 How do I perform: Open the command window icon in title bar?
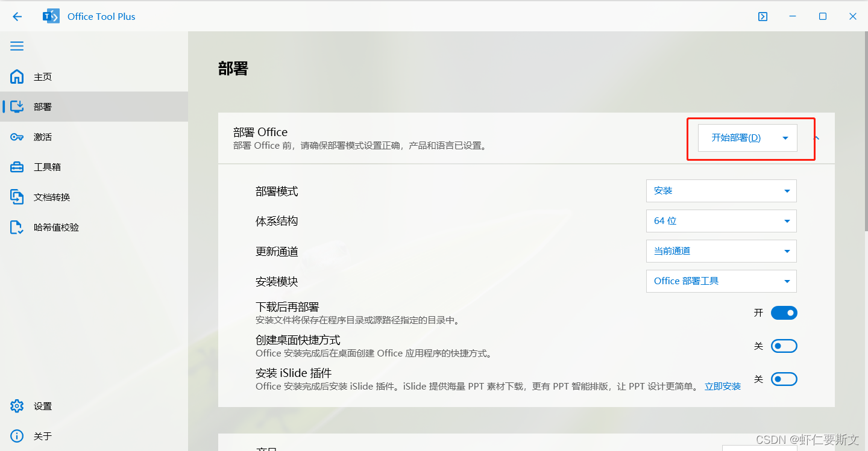[763, 17]
